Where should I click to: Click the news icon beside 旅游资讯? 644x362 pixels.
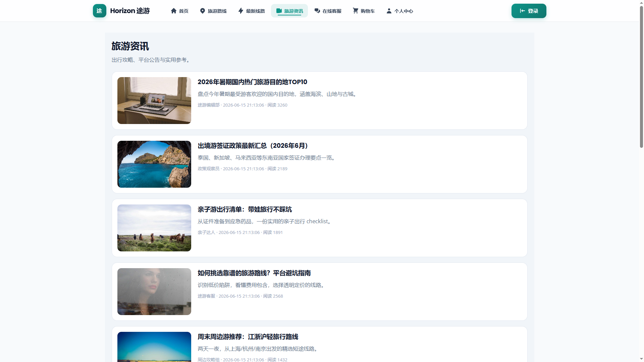[279, 11]
